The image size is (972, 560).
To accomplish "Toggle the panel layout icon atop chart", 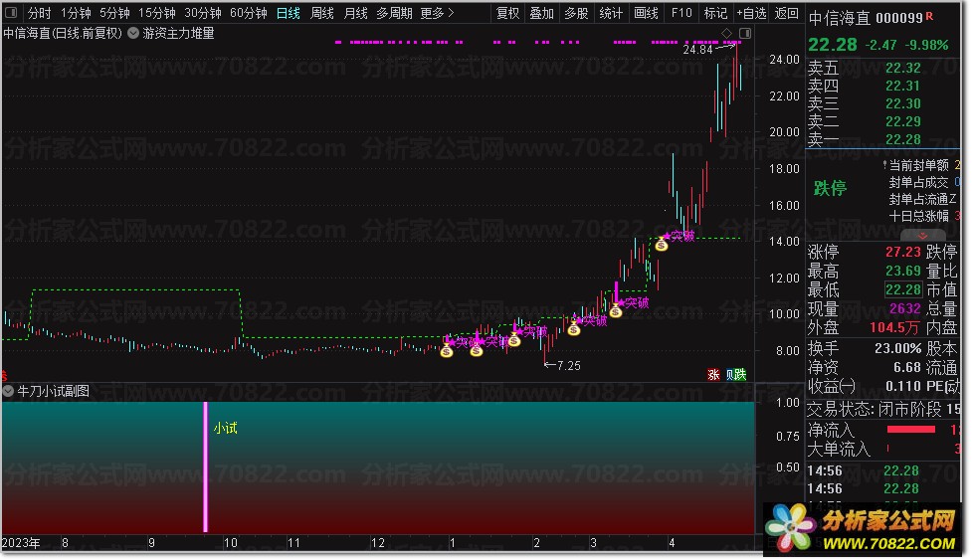I will pyautogui.click(x=745, y=33).
